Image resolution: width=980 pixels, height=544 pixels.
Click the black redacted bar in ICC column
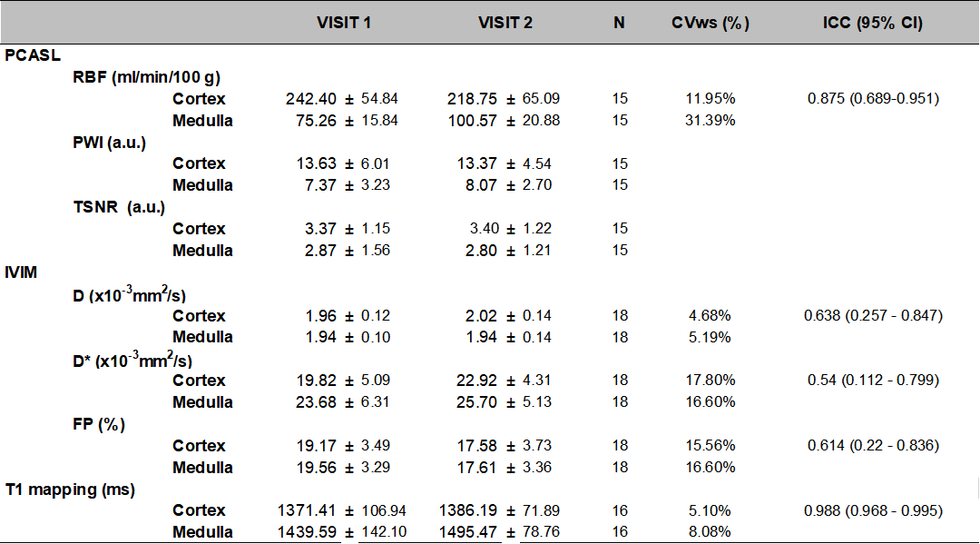click(x=873, y=489)
